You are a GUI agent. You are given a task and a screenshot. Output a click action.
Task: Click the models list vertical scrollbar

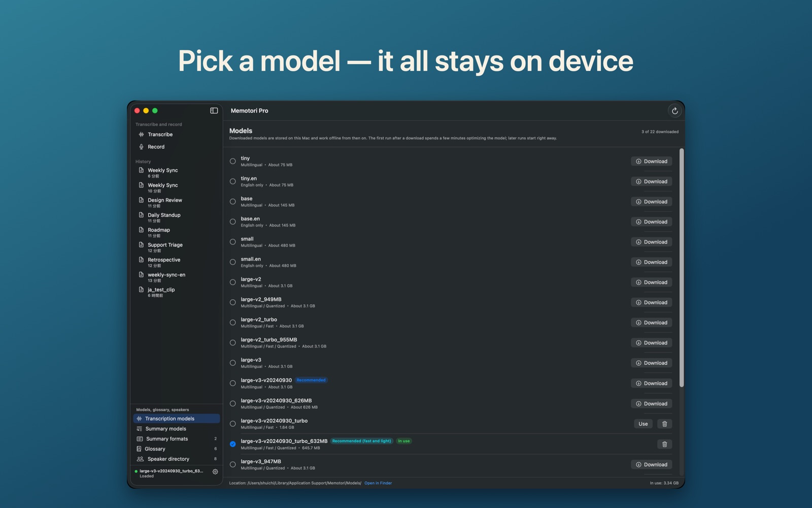681,268
